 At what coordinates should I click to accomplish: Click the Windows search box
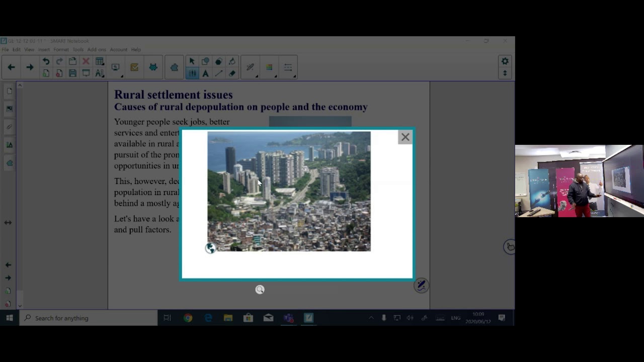pyautogui.click(x=88, y=318)
